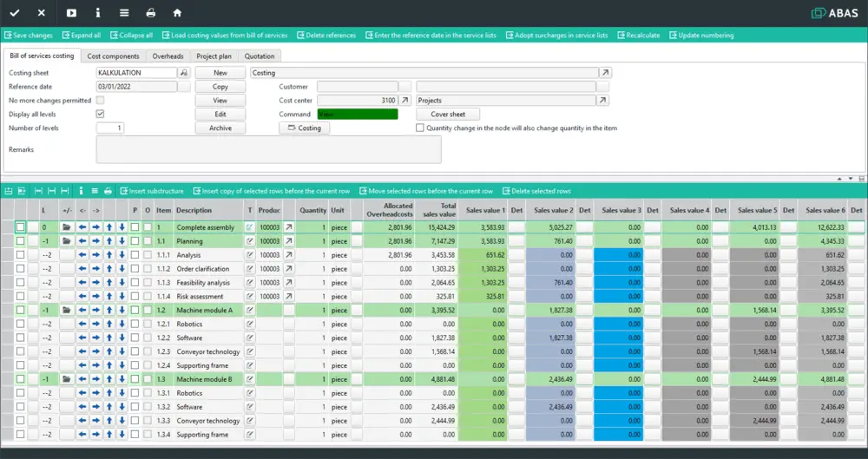Click Delete references in the toolbar
The width and height of the screenshot is (868, 459).
pyautogui.click(x=326, y=36)
